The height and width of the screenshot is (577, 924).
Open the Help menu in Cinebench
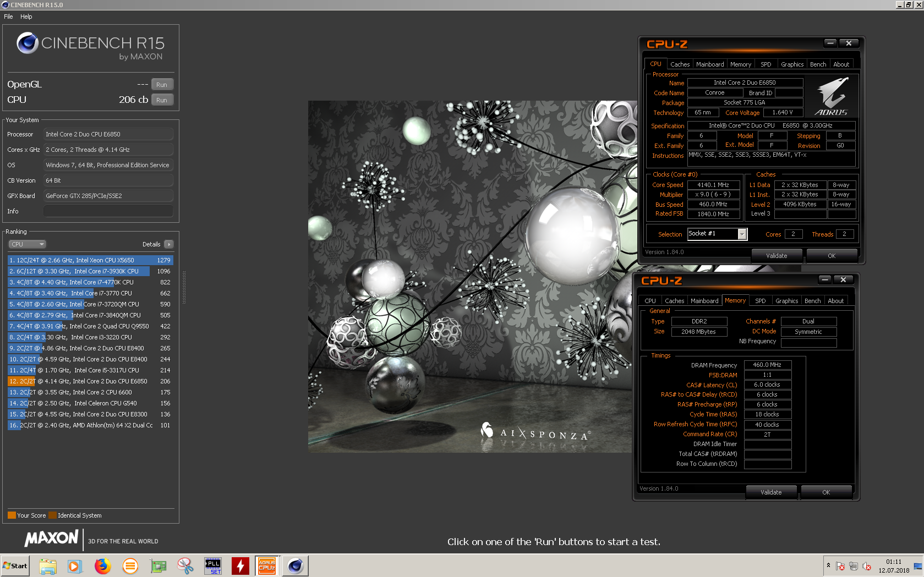(x=26, y=17)
